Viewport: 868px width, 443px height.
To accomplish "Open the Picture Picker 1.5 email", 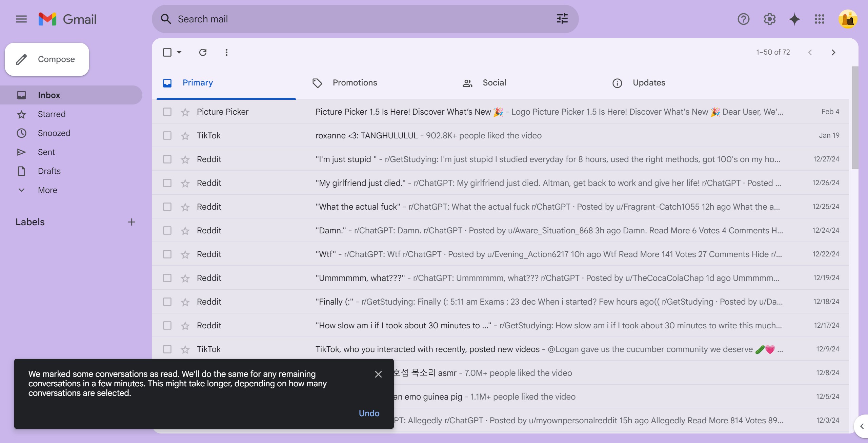I will 500,112.
